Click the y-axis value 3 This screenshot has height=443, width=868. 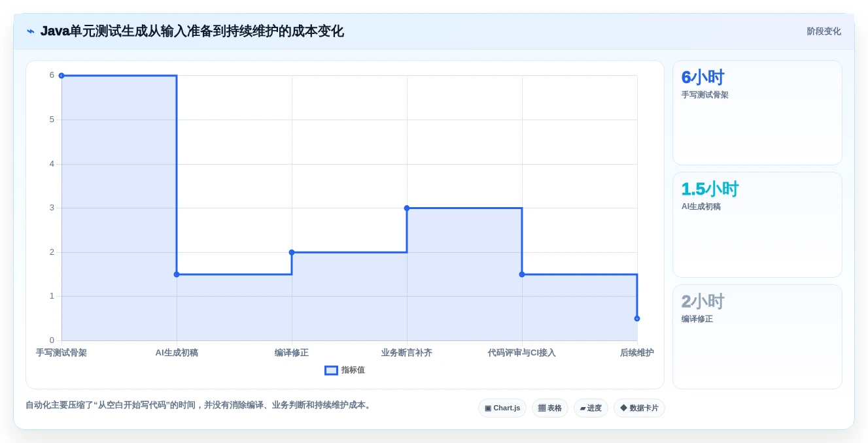point(52,208)
